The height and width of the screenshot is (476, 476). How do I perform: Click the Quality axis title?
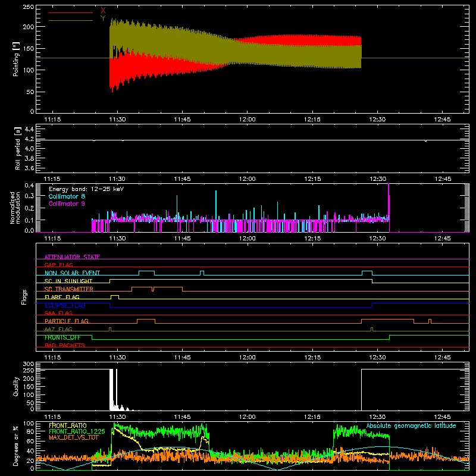[16, 386]
